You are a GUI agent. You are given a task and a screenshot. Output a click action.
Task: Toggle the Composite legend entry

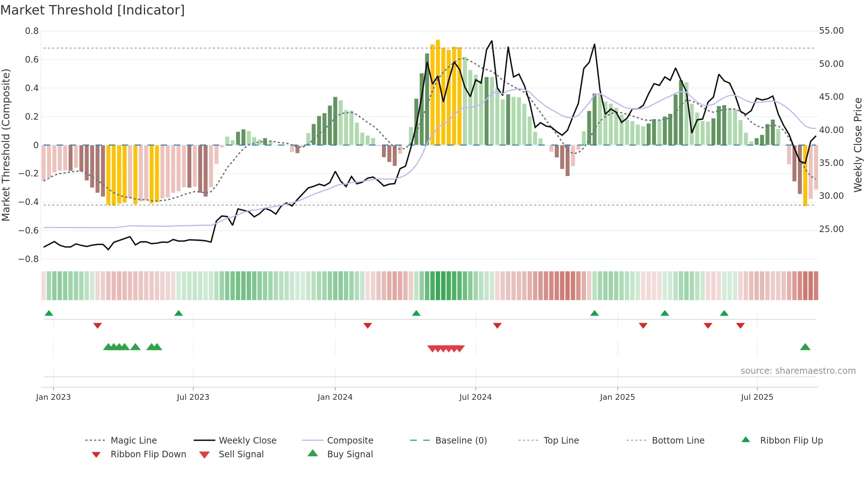(x=337, y=440)
